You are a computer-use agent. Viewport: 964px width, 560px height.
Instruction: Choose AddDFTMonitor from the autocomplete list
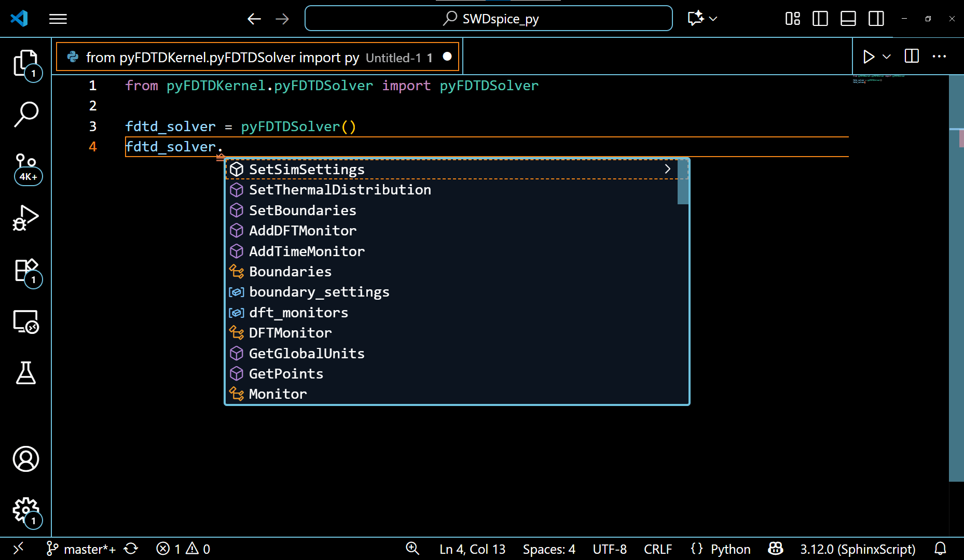pyautogui.click(x=302, y=231)
